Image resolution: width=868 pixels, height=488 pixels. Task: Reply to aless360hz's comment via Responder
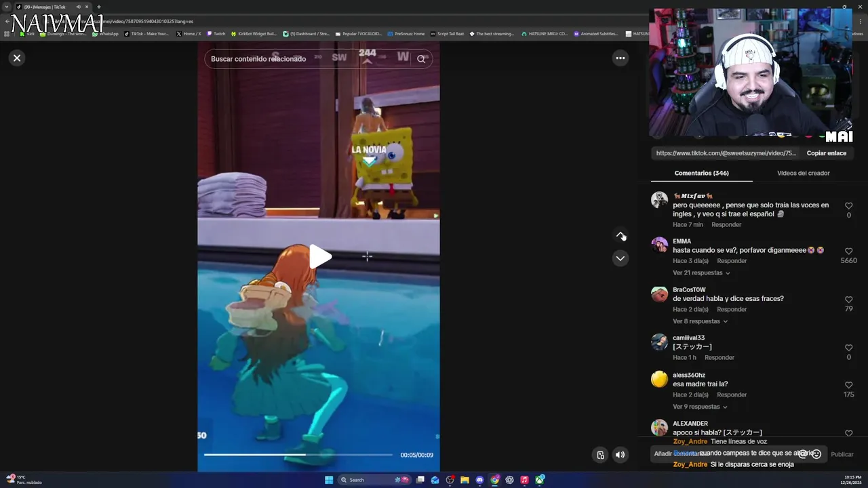click(732, 395)
